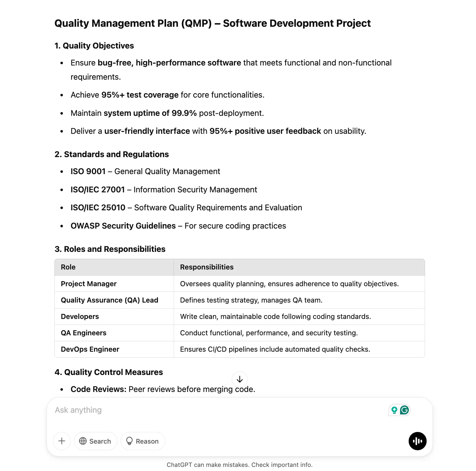Select the Quality Assurance (QA) Lead cell
This screenshot has height=471, width=476.
pyautogui.click(x=114, y=300)
